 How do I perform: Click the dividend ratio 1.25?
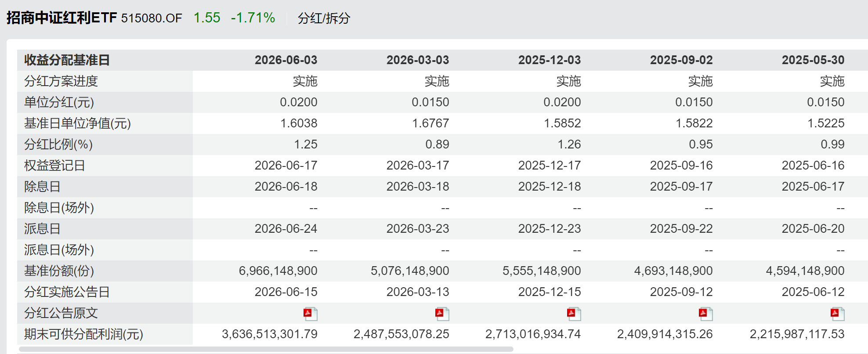click(306, 144)
